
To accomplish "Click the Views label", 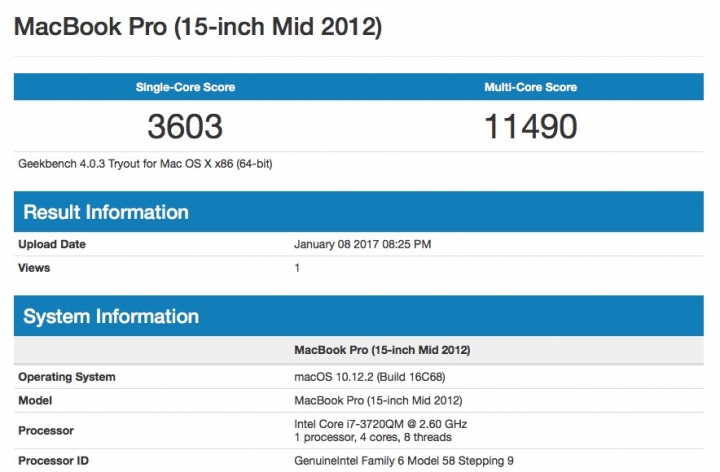I will [x=34, y=268].
